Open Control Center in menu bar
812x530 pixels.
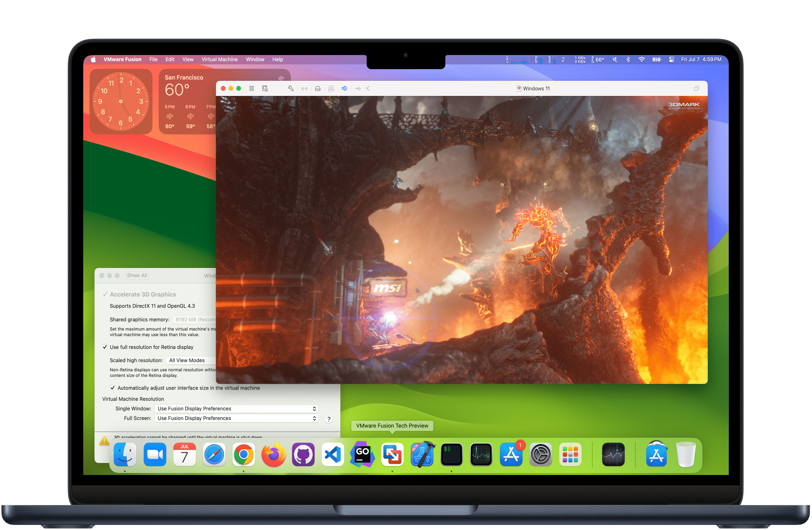672,59
